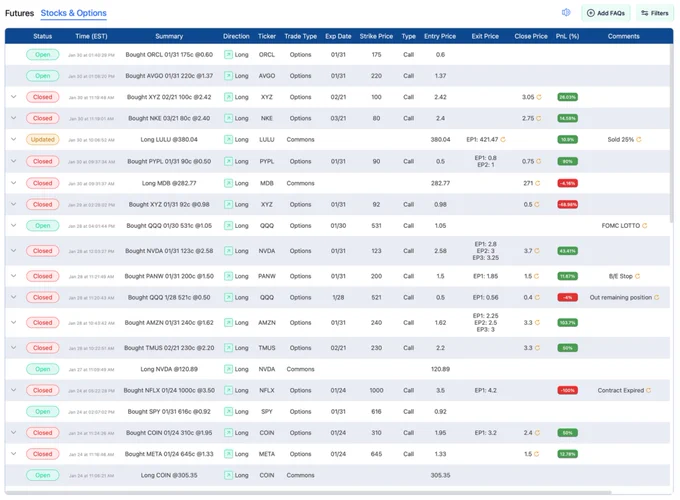
Task: Expand the PYPL 01/31 90c trade row
Action: tap(13, 161)
